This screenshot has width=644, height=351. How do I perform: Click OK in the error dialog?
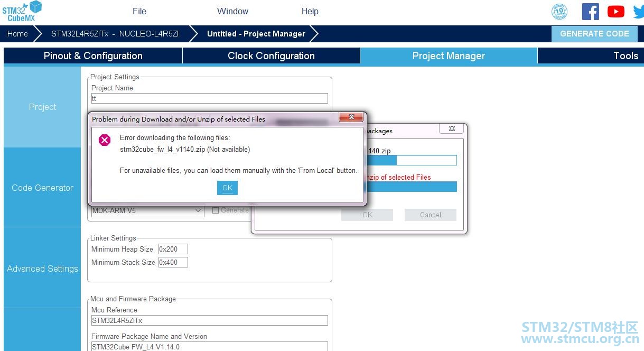[227, 188]
